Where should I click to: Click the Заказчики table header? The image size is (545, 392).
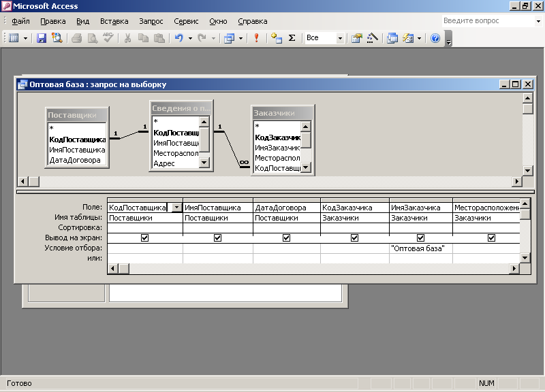283,113
